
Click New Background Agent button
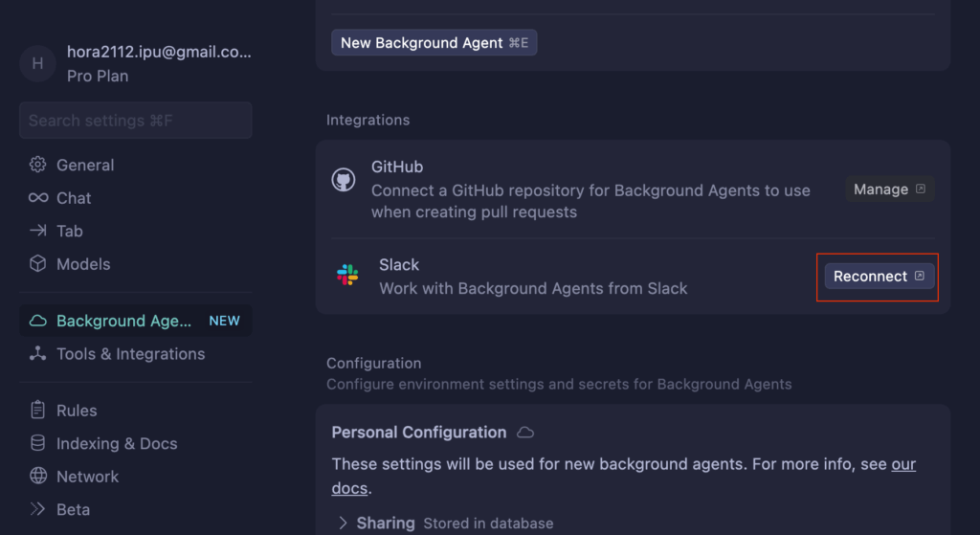click(x=434, y=42)
